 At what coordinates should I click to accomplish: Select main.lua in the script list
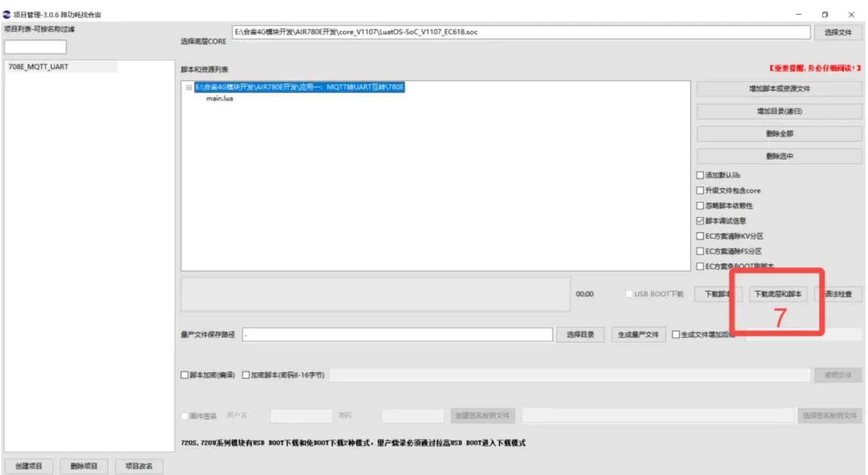(x=219, y=99)
